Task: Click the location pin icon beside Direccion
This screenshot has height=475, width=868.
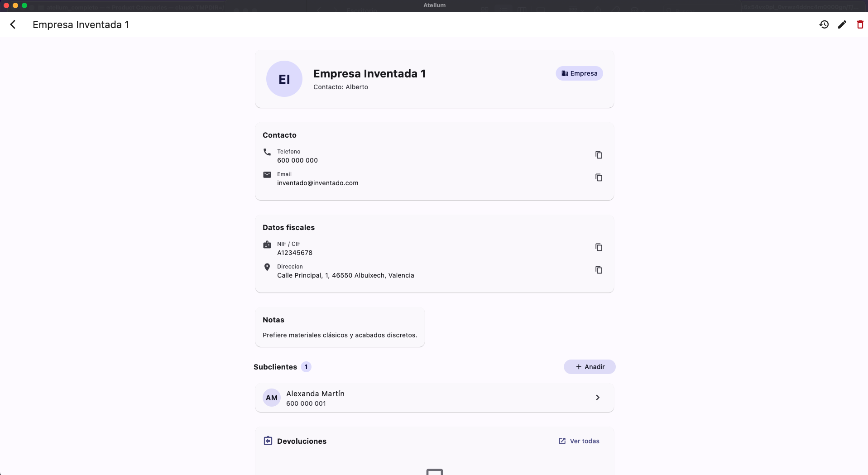Action: (x=267, y=267)
